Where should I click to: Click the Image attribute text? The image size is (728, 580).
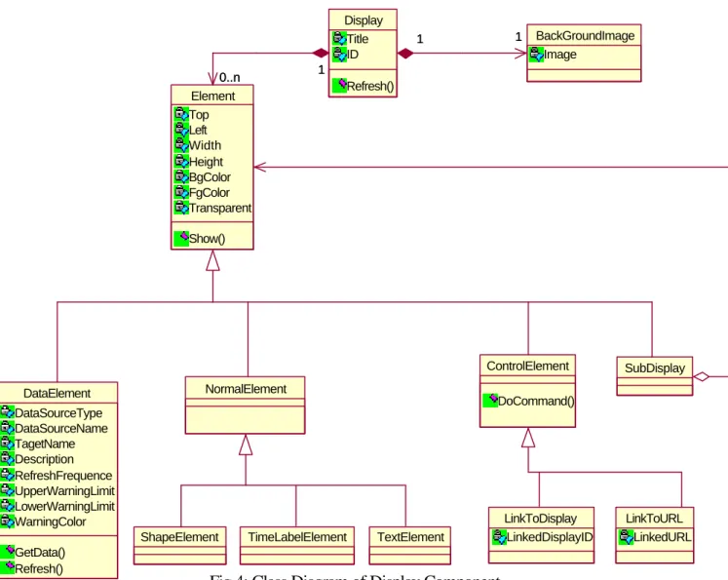pyautogui.click(x=560, y=55)
